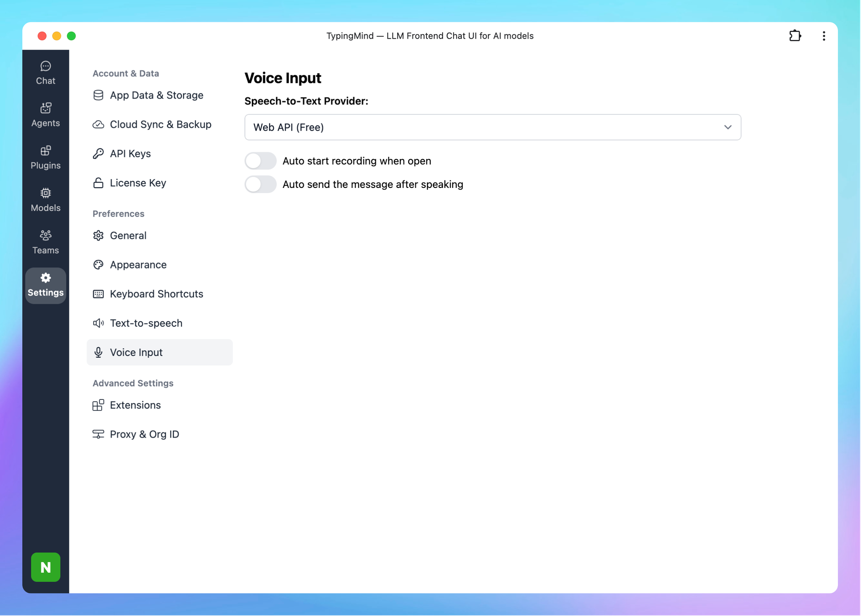Open License Key page
The width and height of the screenshot is (861, 616).
pos(159,183)
